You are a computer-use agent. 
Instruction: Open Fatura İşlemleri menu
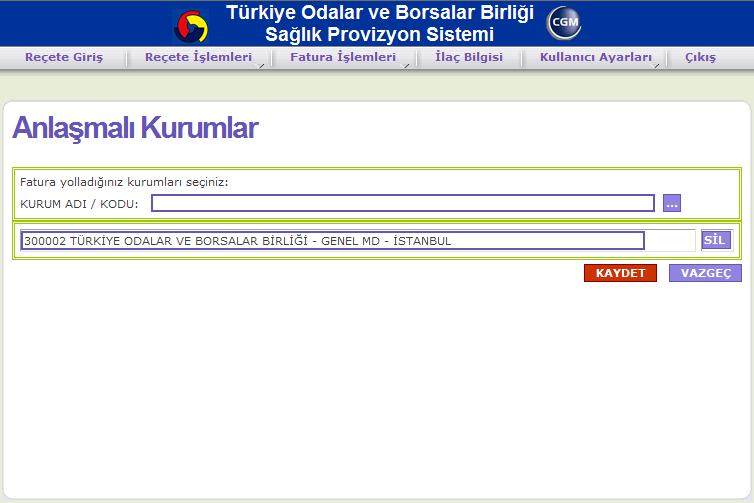pos(343,57)
